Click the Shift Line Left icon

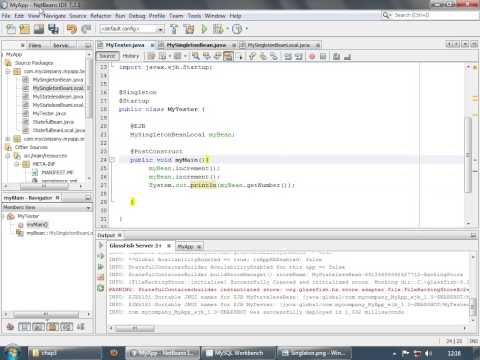point(288,56)
